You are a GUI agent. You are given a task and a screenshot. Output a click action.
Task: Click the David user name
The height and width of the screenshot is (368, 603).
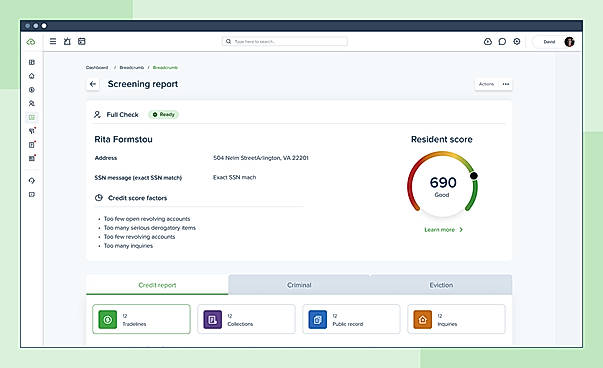click(x=549, y=42)
